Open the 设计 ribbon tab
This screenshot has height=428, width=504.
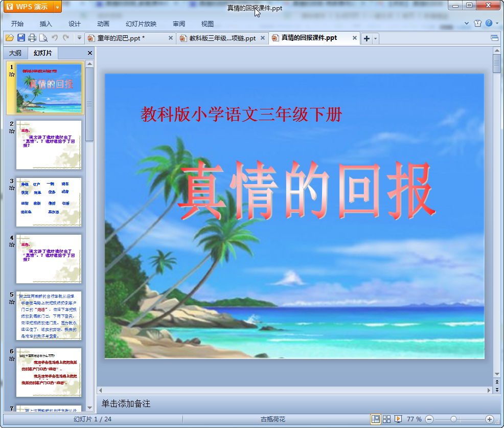(x=74, y=24)
